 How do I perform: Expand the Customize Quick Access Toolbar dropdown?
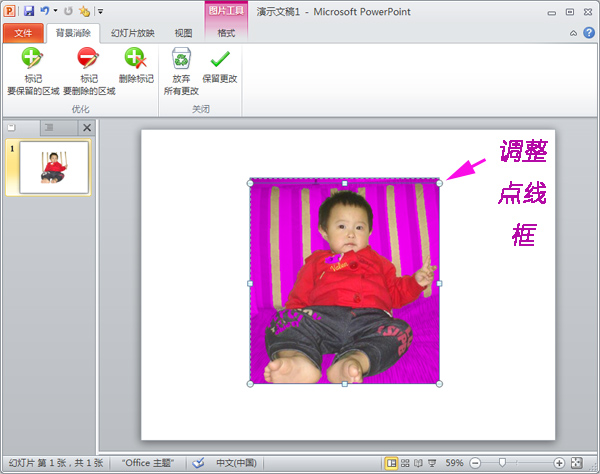[x=100, y=11]
